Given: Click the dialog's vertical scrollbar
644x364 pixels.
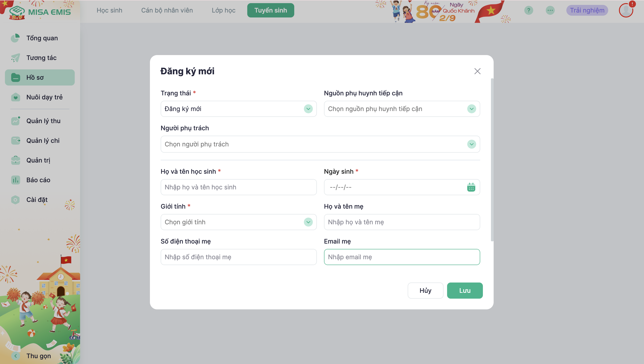Looking at the screenshot, I should (492, 160).
